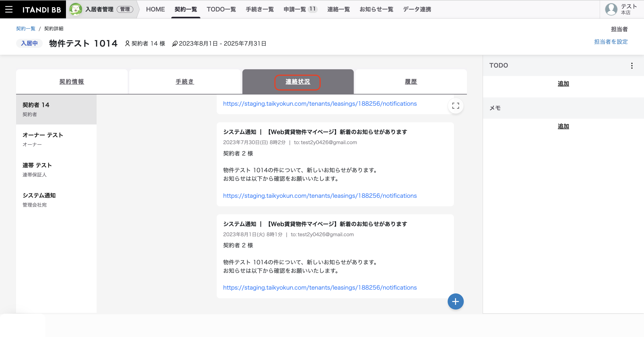Viewport: 644px width, 337px height.
Task: Click August 1 message title
Action: [x=315, y=224]
